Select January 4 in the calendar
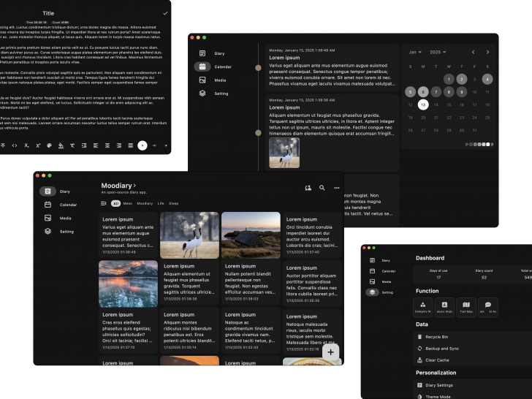Viewport: 532px width, 399px height. pyautogui.click(x=487, y=80)
